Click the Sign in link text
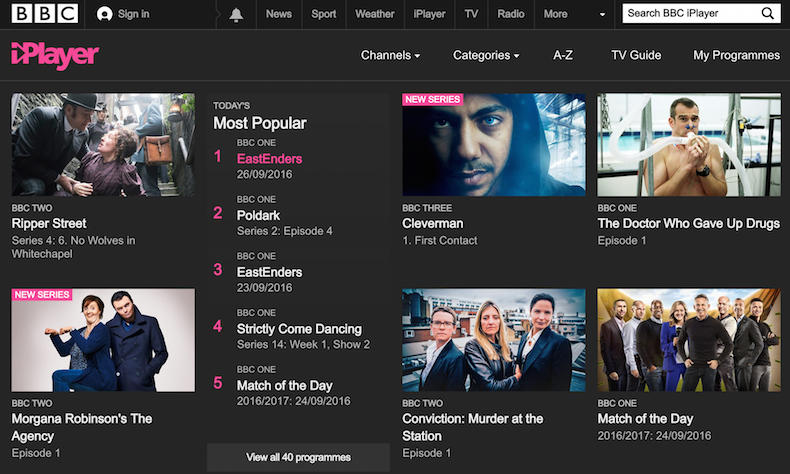Image resolution: width=790 pixels, height=474 pixels. coord(134,14)
